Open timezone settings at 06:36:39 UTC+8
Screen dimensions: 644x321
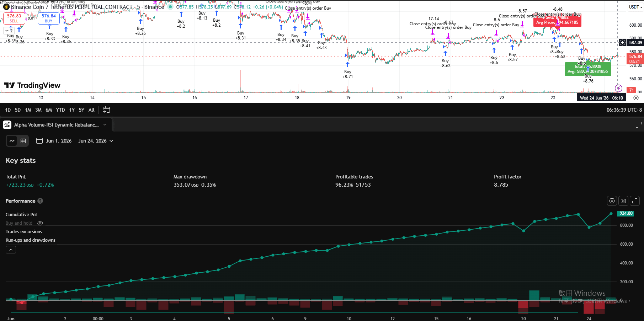tap(624, 110)
